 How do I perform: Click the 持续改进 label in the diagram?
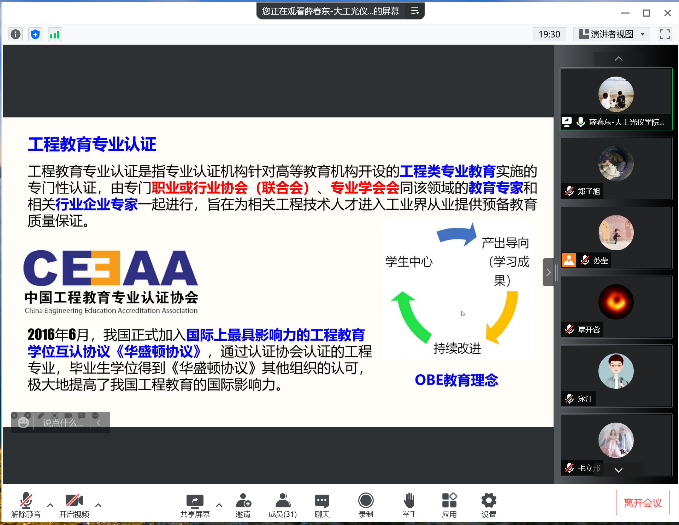click(x=457, y=348)
